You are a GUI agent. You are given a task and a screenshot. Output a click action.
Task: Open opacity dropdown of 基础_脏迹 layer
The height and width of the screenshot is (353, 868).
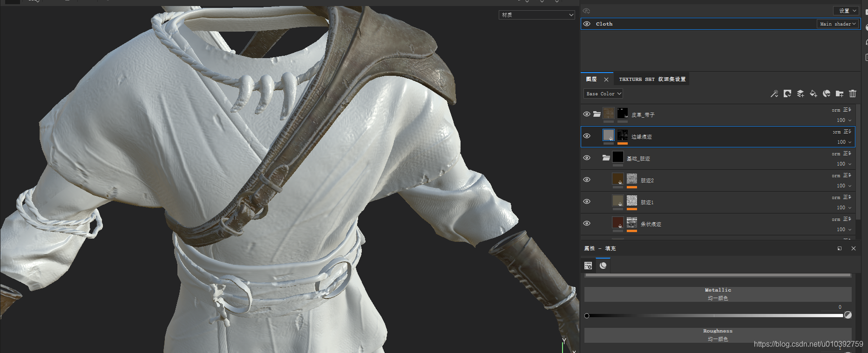[x=844, y=164]
